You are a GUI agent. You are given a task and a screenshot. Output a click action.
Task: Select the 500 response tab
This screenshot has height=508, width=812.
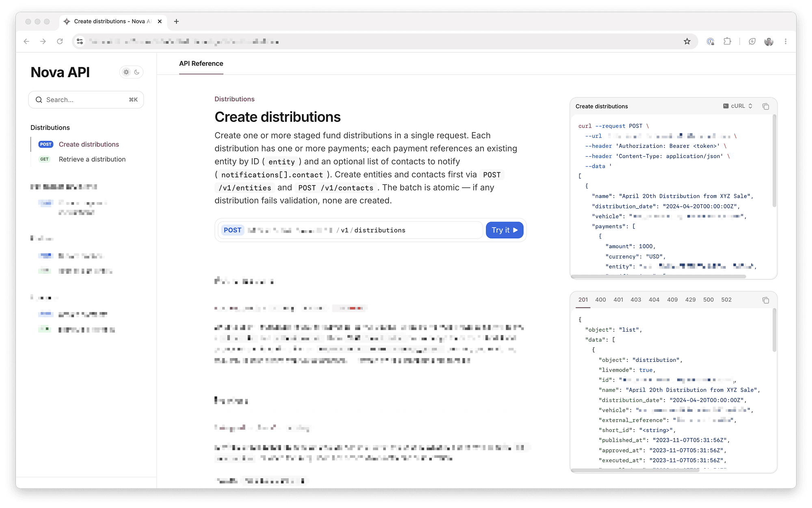pos(708,300)
